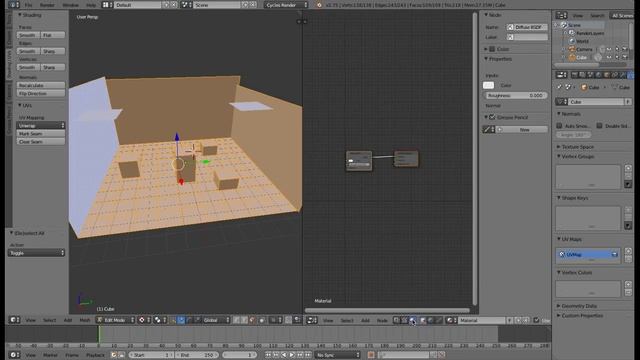Toggle Cube visibility in the outliner
Image resolution: width=640 pixels, height=360 pixels.
(x=609, y=57)
